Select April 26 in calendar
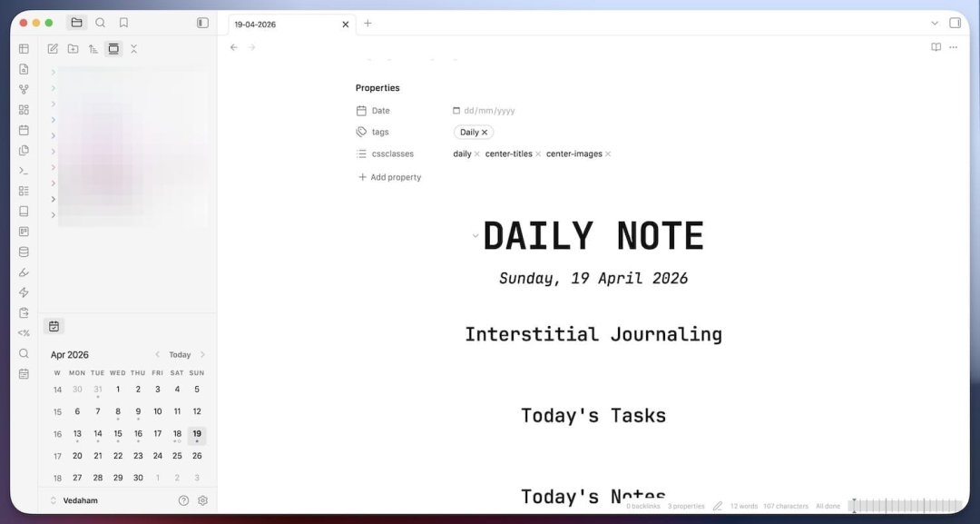Screen dimensions: 980x524 point(197,456)
